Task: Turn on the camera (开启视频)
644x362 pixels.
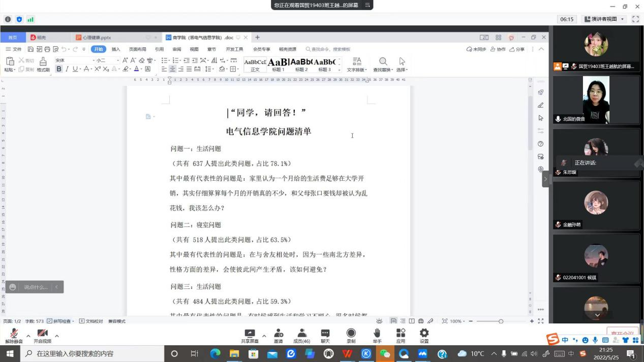Action: (42, 334)
